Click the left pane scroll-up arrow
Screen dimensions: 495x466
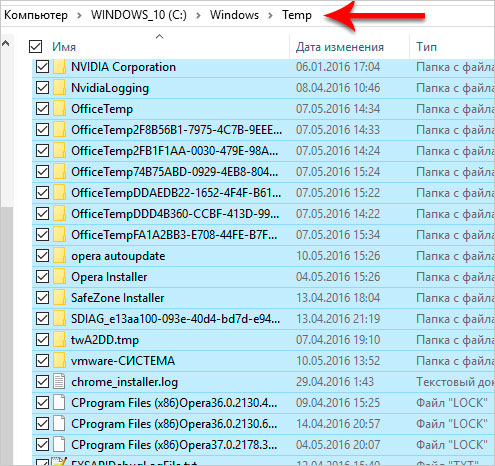coord(6,43)
